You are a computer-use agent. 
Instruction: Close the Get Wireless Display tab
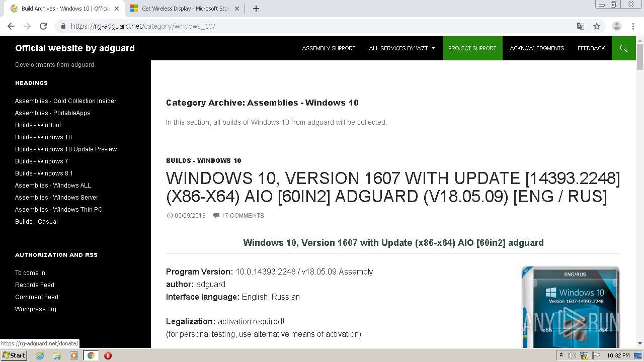point(237,9)
